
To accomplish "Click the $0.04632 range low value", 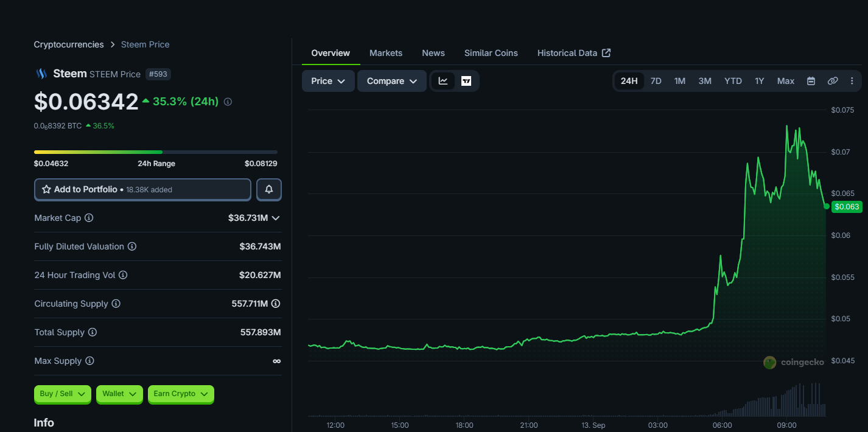I will tap(51, 164).
